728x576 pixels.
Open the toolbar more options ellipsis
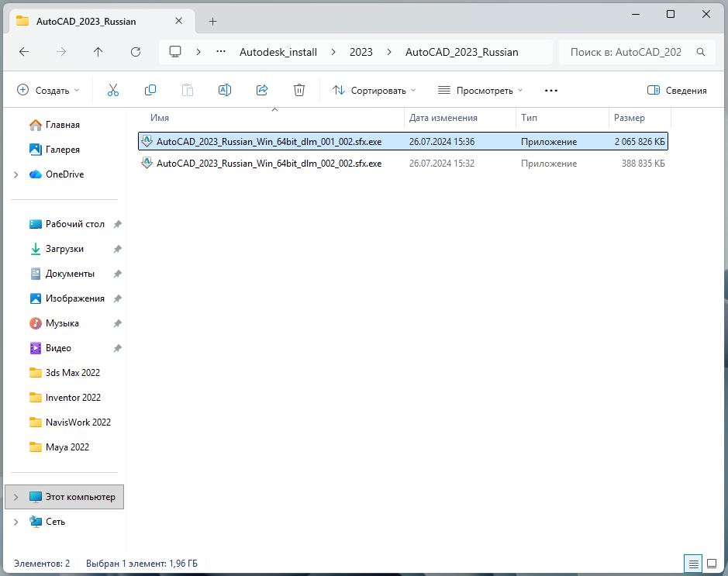tap(551, 90)
